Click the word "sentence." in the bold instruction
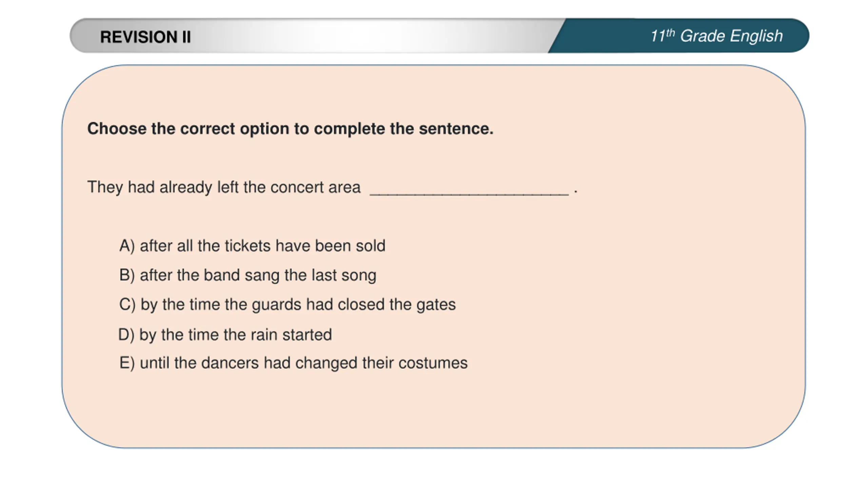The width and height of the screenshot is (868, 488). coord(456,129)
